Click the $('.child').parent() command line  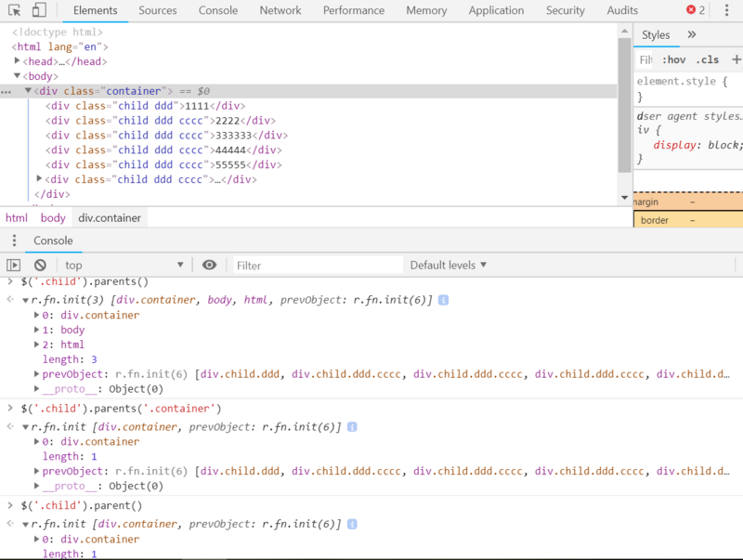[82, 505]
